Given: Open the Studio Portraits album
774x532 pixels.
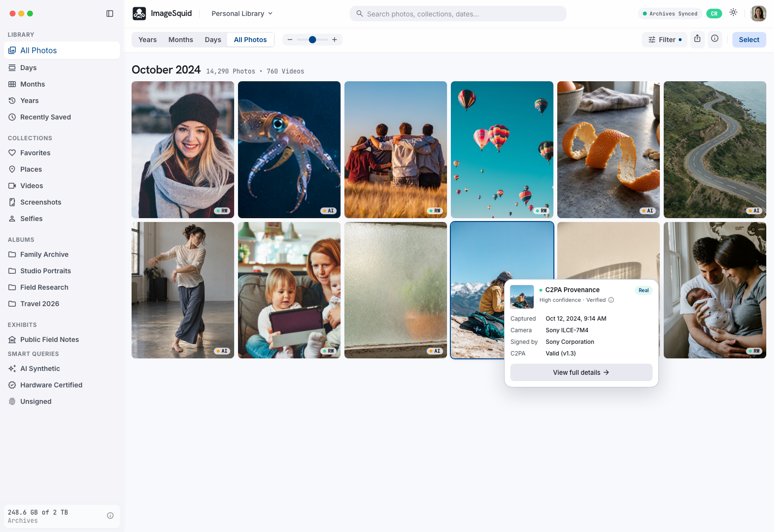Looking at the screenshot, I should click(62, 271).
